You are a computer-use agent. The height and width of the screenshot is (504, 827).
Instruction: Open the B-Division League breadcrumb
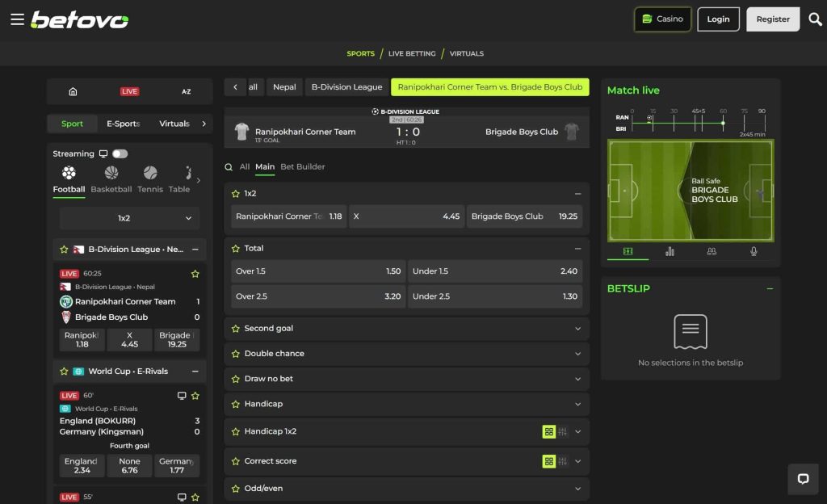point(346,87)
